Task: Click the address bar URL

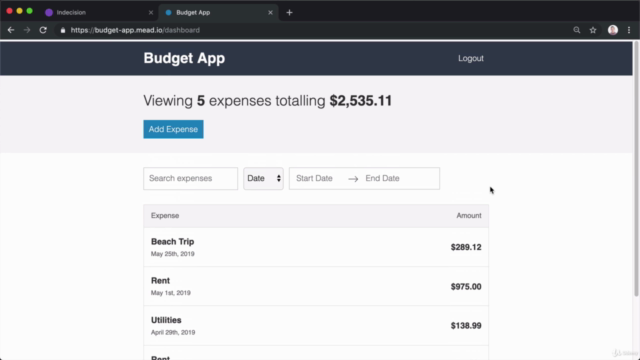Action: tap(135, 30)
